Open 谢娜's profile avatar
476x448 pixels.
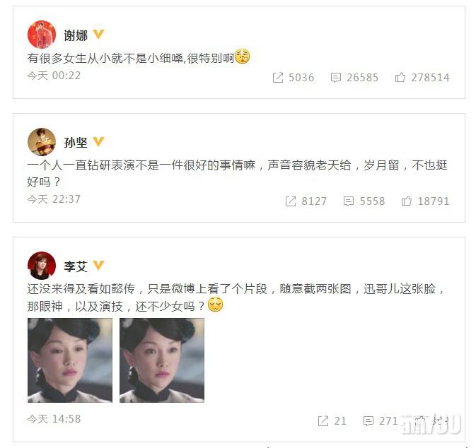click(42, 35)
